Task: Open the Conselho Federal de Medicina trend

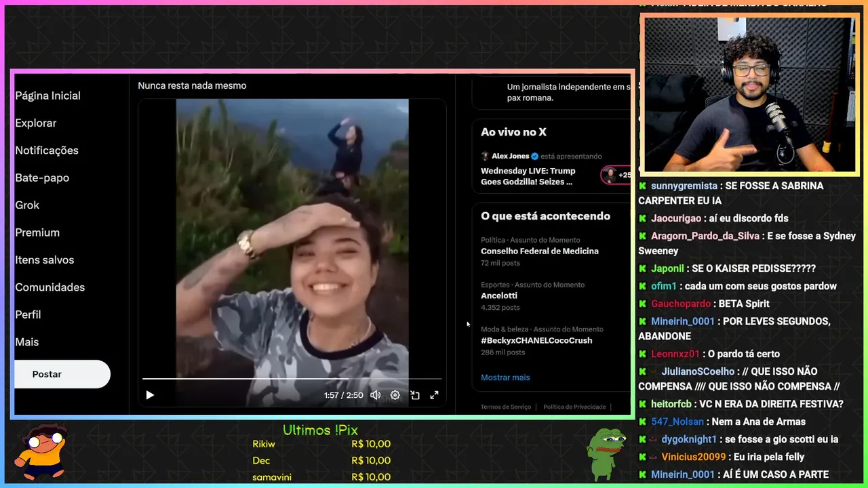Action: (540, 251)
